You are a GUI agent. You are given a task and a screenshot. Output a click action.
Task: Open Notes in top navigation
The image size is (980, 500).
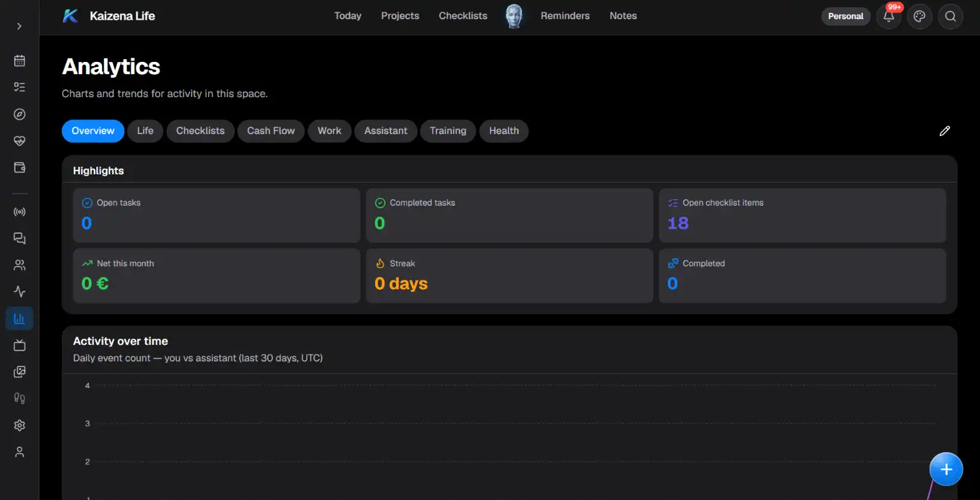click(623, 16)
